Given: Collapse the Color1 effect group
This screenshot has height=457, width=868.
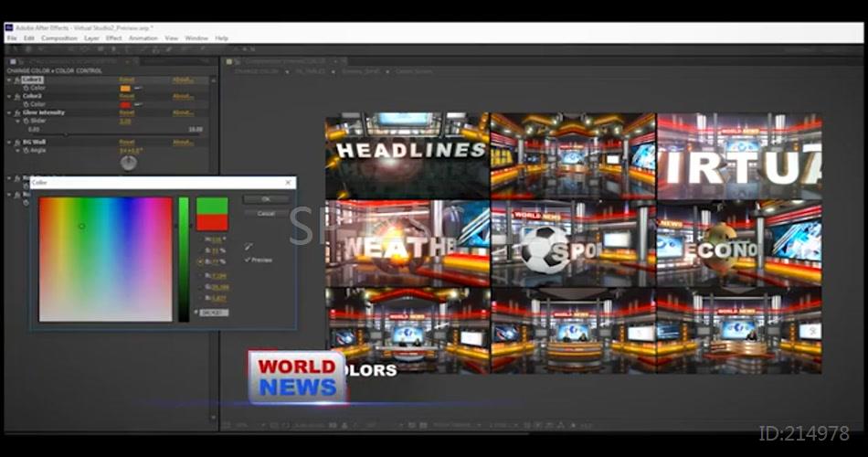Looking at the screenshot, I should pos(8,80).
